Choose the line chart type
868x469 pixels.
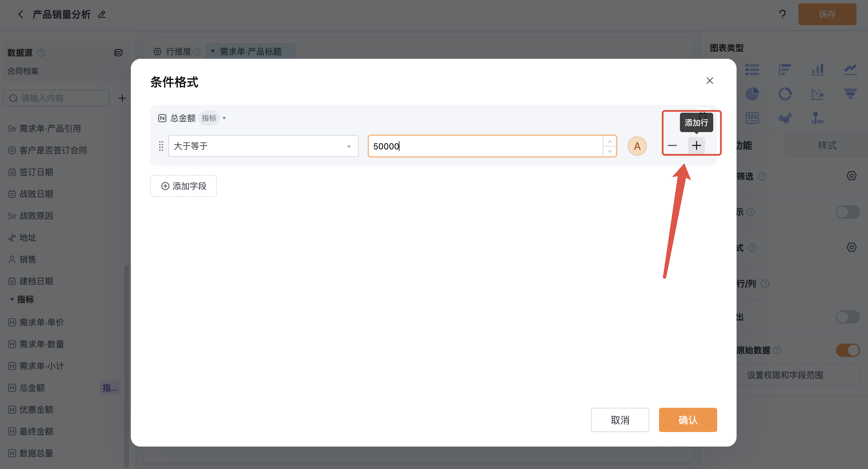point(850,70)
